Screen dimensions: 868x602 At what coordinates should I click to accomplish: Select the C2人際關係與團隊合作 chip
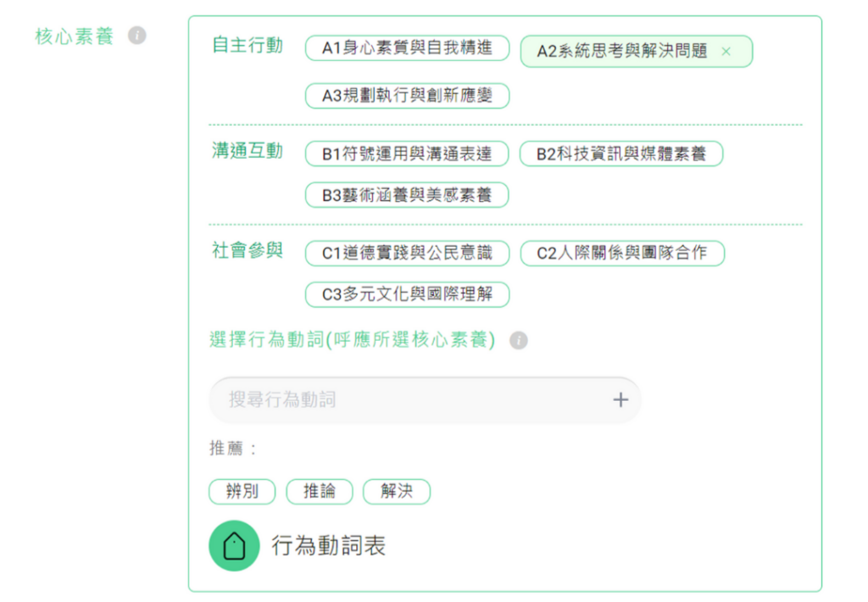click(x=622, y=254)
